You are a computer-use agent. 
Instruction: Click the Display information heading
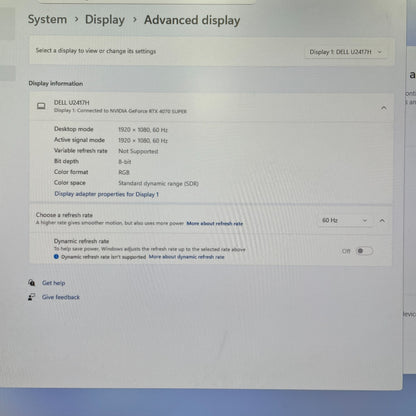pos(56,83)
